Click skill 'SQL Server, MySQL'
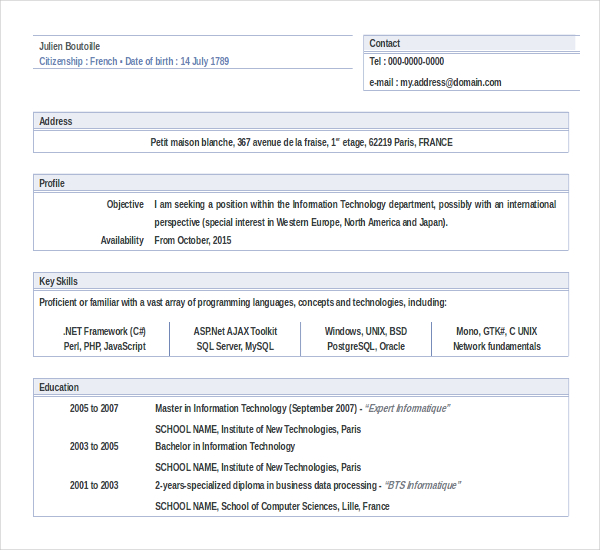Viewport: 600px width, 550px height. 235,346
